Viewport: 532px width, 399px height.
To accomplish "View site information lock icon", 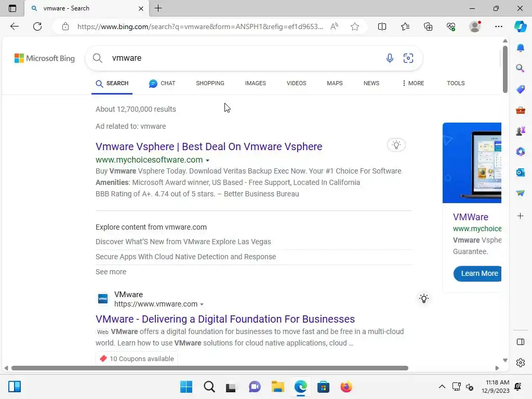I will click(x=65, y=26).
